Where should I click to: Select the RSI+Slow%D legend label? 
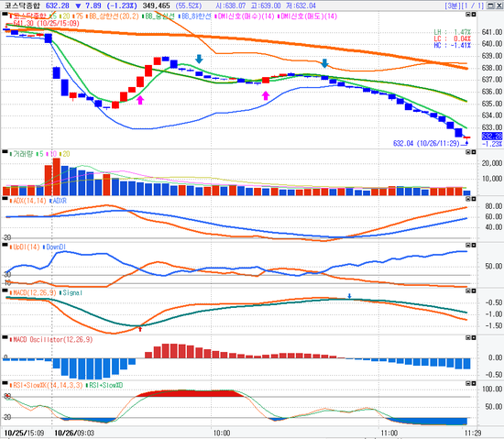coord(105,385)
